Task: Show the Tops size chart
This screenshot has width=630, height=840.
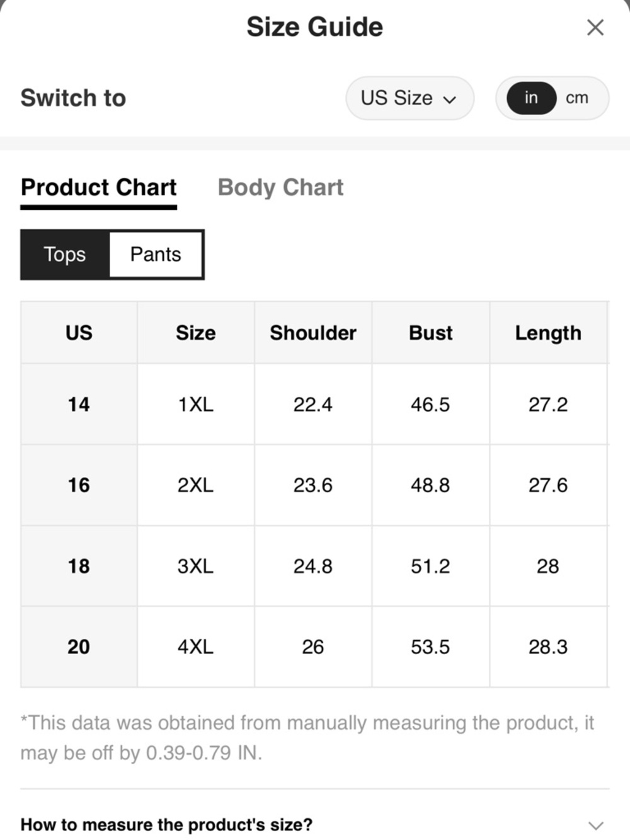Action: tap(65, 255)
